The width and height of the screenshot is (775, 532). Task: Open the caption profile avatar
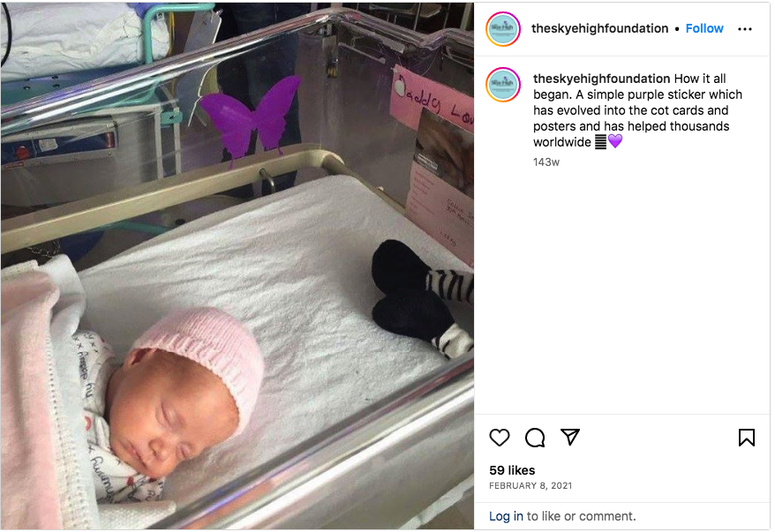coord(503,85)
